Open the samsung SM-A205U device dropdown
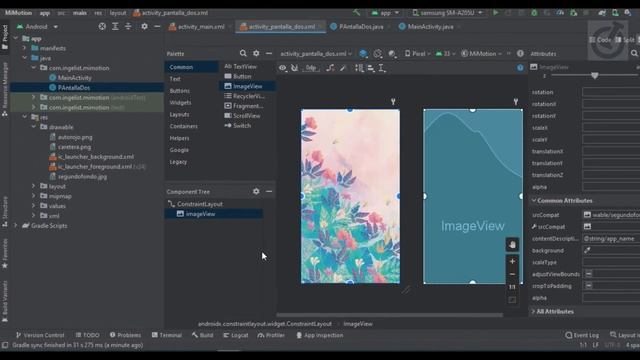Screen dimensions: 640x360 coord(447,13)
